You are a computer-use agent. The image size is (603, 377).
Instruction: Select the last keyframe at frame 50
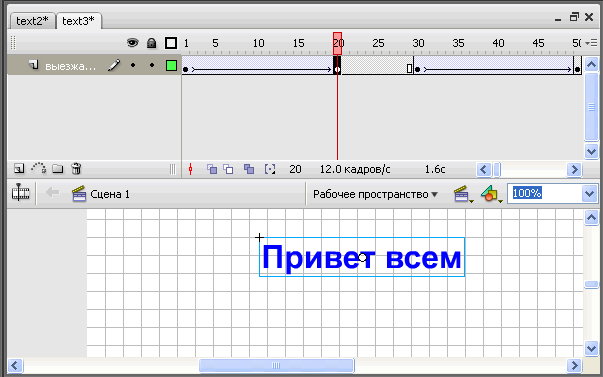point(577,70)
